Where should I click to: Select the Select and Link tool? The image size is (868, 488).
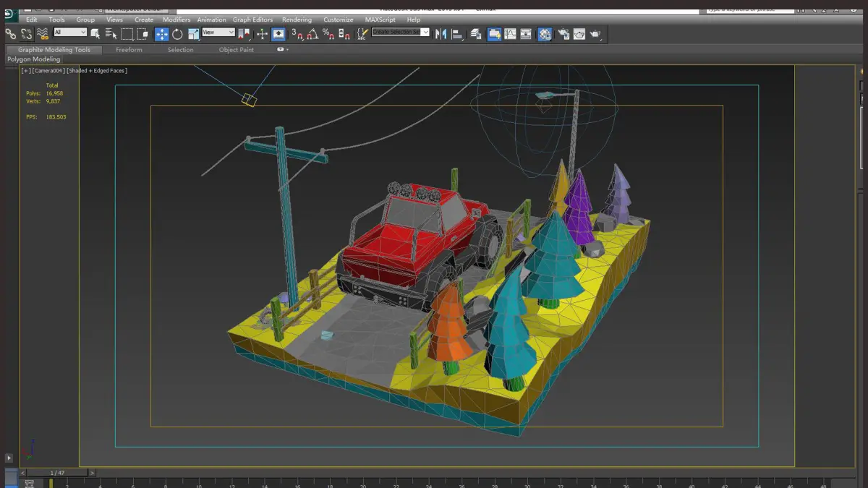tap(10, 34)
